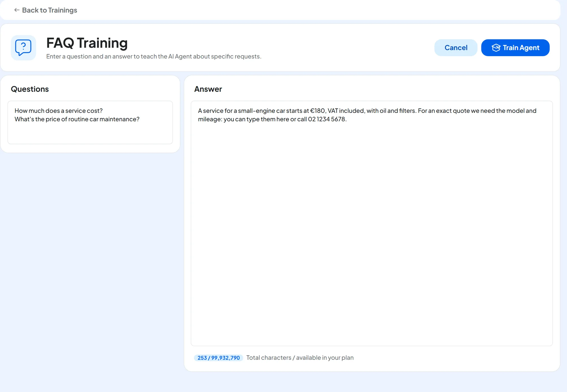The image size is (567, 392).
Task: Click 'What's the price of routine car maintenance?' line
Action: [77, 119]
